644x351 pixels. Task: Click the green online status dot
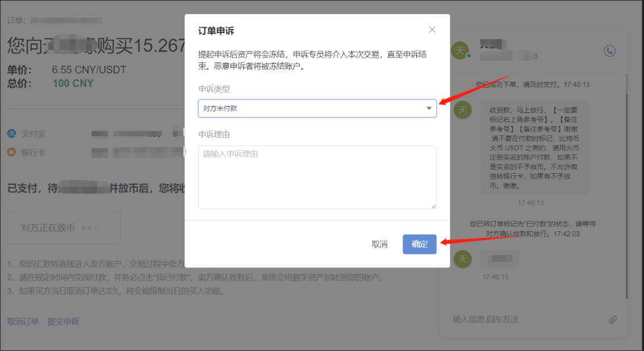[469, 56]
